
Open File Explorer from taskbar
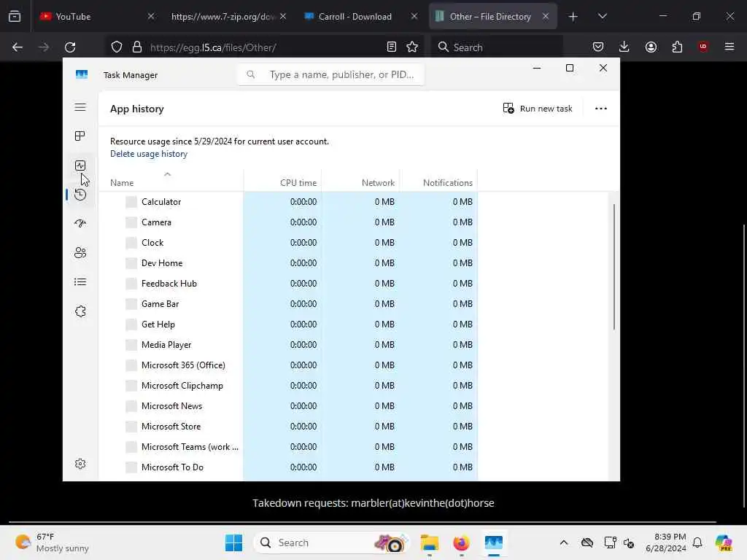click(x=429, y=542)
